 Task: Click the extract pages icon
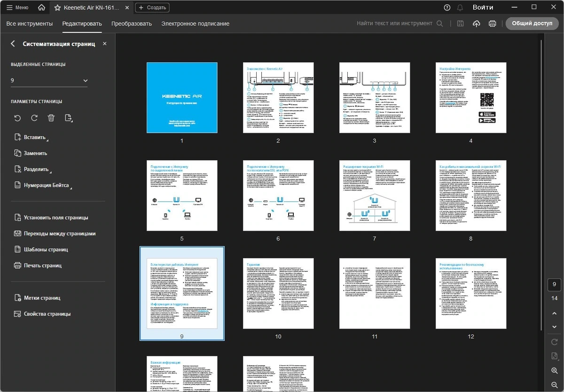(69, 118)
